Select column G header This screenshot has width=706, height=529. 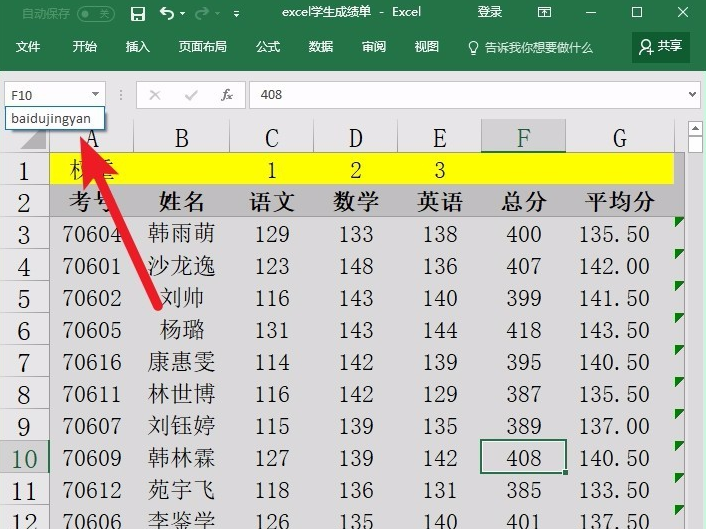tap(620, 137)
